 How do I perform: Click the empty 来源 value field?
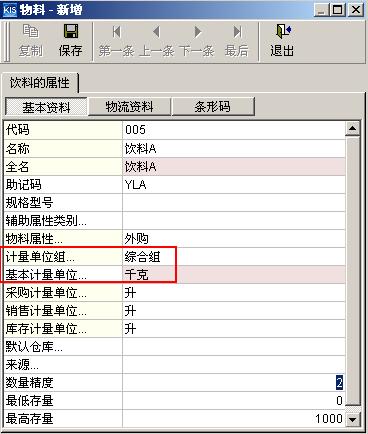[x=234, y=365]
